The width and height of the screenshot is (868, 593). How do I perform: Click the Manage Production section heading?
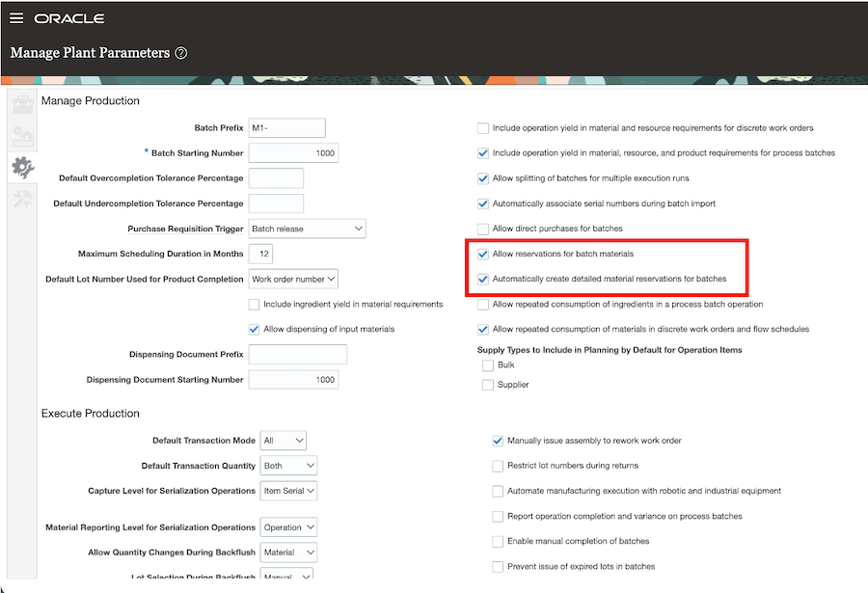click(91, 101)
